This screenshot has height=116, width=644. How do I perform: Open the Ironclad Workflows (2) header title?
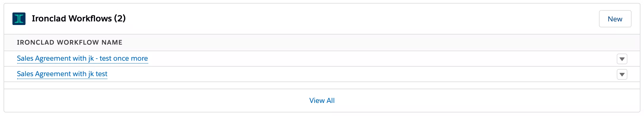point(79,18)
